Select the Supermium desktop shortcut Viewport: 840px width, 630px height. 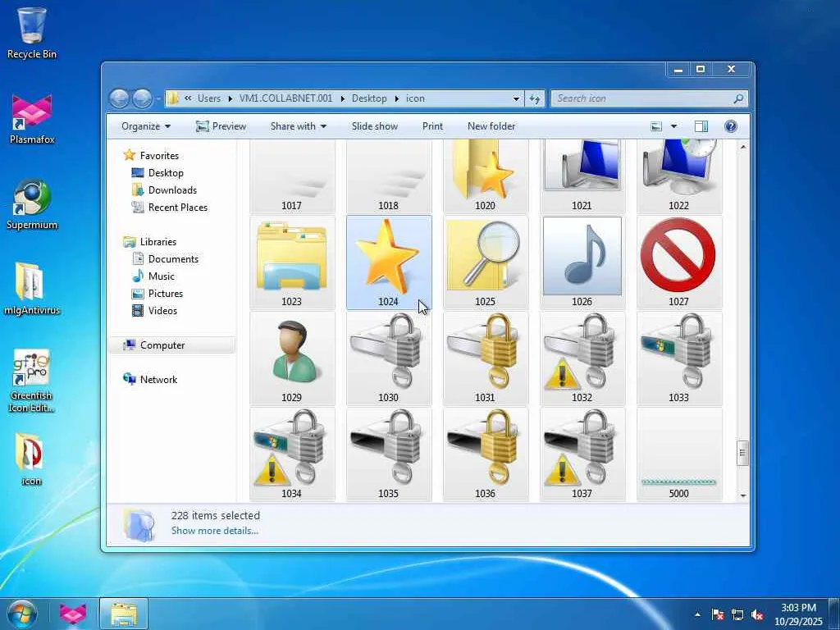coord(32,204)
